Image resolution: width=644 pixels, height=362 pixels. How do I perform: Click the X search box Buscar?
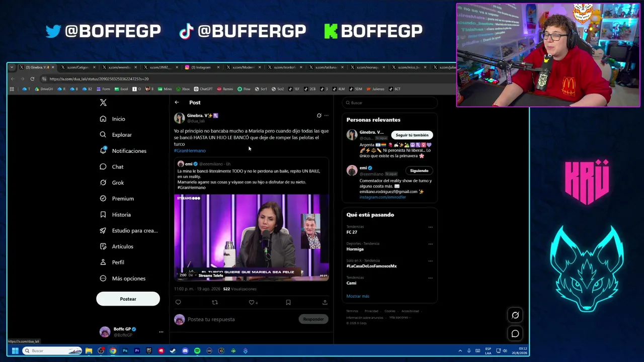click(x=389, y=103)
